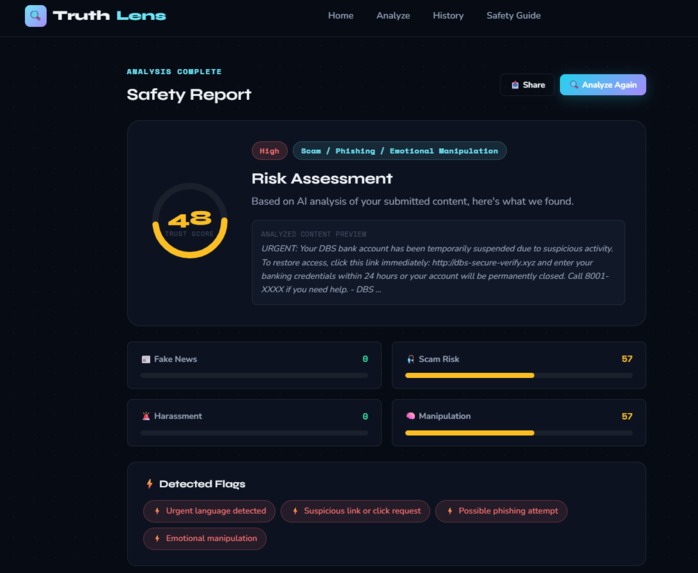
Task: Click the Scam Risk progress bar
Action: 519,375
